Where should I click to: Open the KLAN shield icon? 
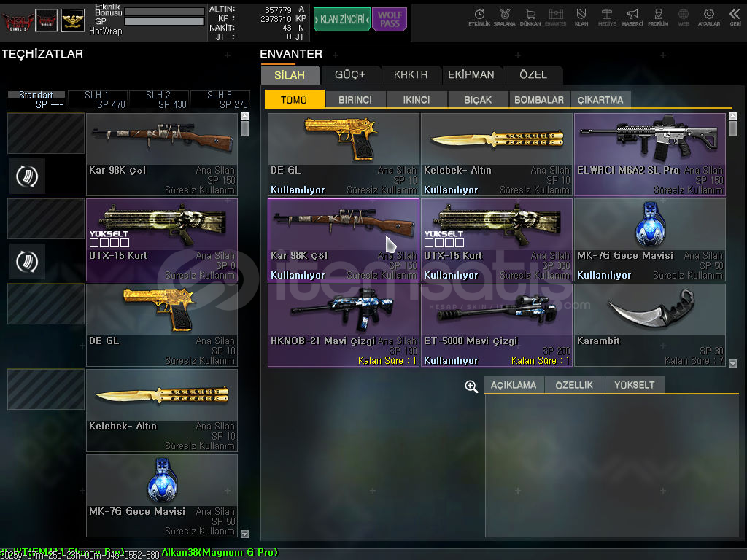[x=581, y=17]
